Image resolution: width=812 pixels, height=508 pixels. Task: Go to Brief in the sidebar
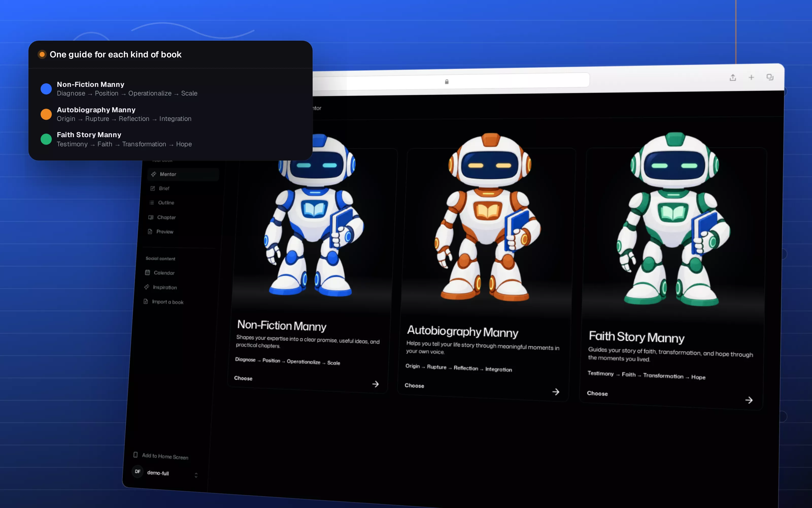[x=164, y=188]
